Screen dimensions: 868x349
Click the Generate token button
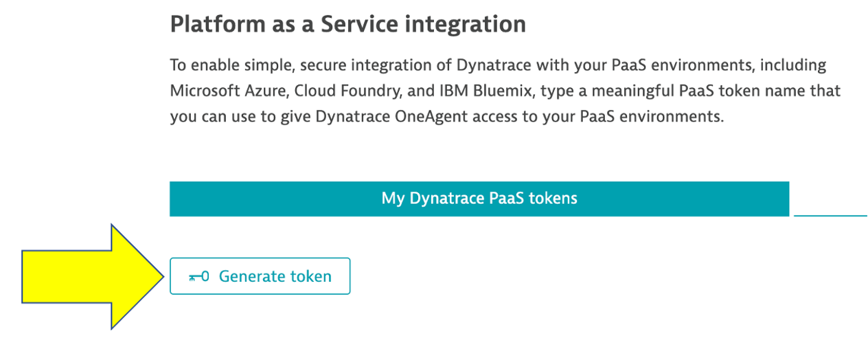click(260, 276)
